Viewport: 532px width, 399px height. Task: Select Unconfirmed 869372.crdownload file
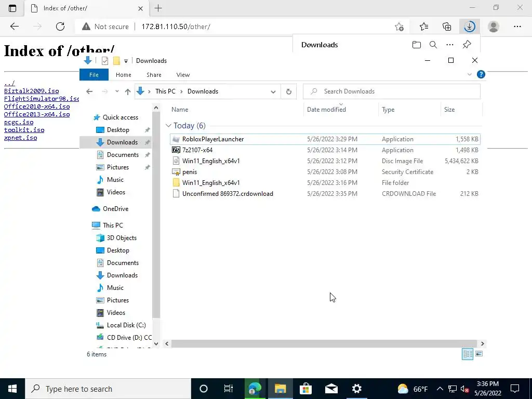tap(325, 193)
